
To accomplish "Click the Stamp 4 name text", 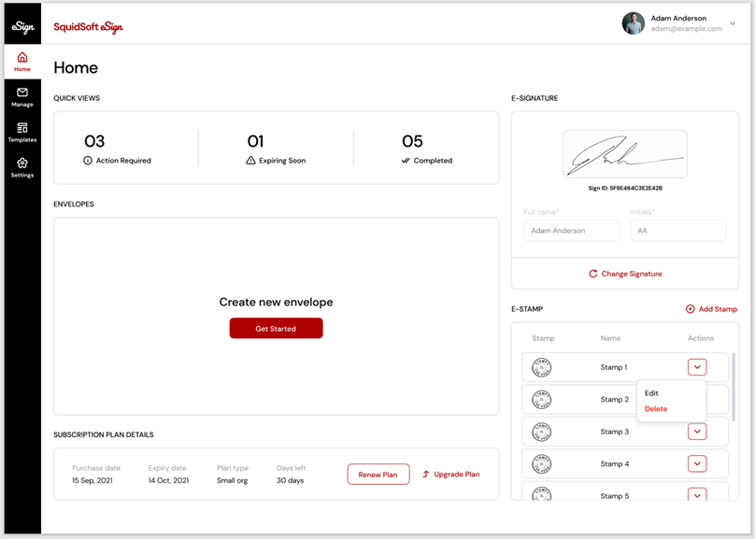I will [x=614, y=463].
